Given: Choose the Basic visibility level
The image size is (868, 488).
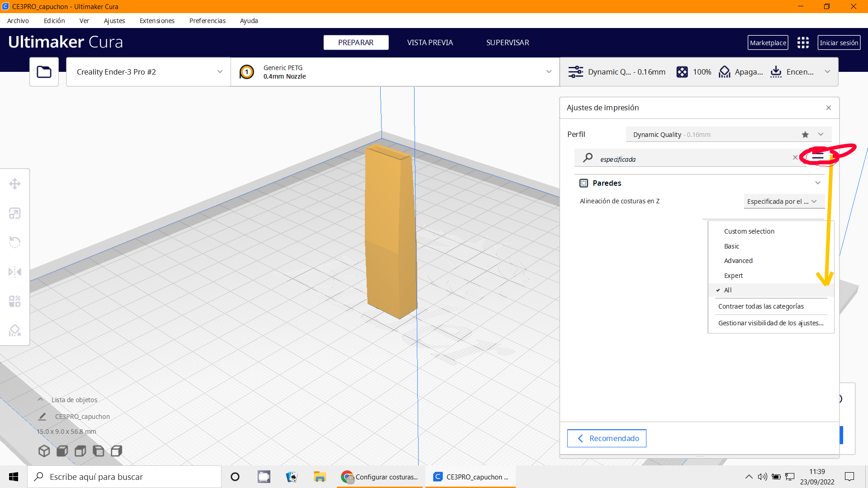Looking at the screenshot, I should click(x=731, y=246).
